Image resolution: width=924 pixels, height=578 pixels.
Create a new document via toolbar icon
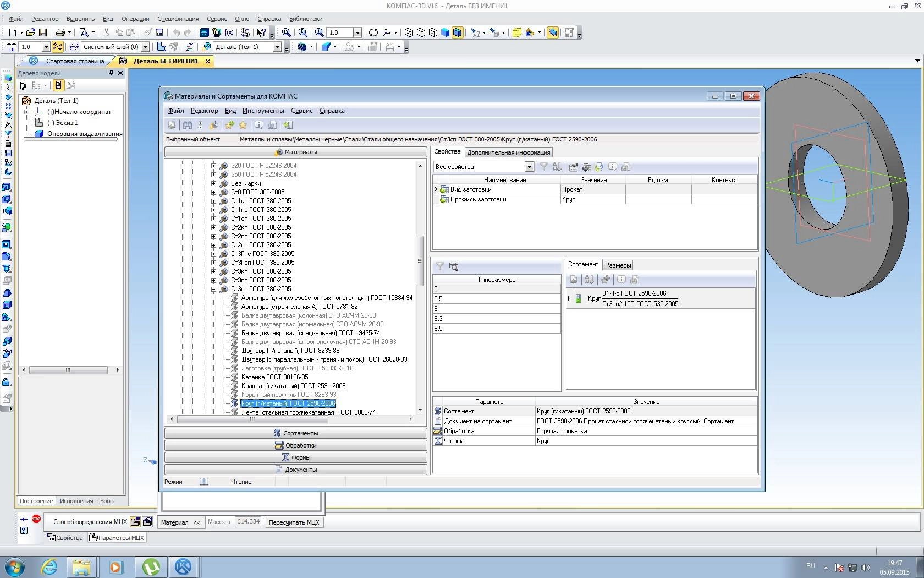click(12, 32)
